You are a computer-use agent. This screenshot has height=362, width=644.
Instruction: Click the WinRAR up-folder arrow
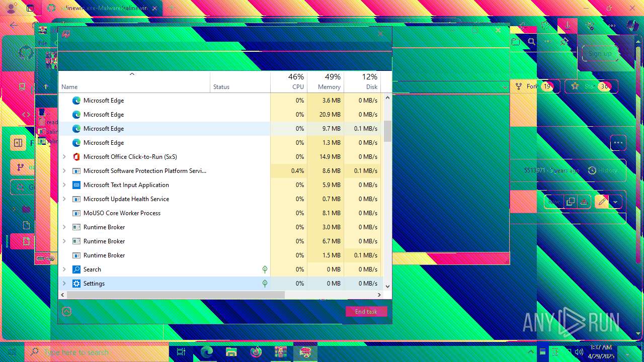tap(46, 86)
